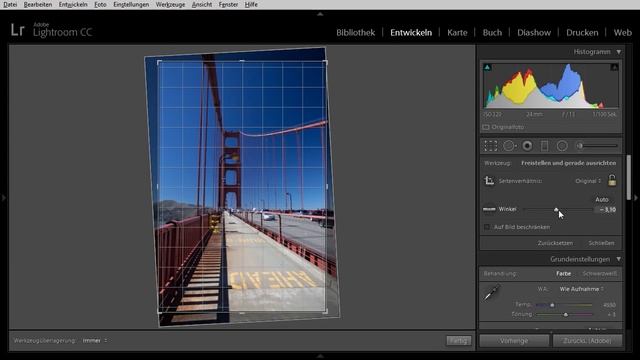
Task: Open the Fenster menu
Action: 229,4
